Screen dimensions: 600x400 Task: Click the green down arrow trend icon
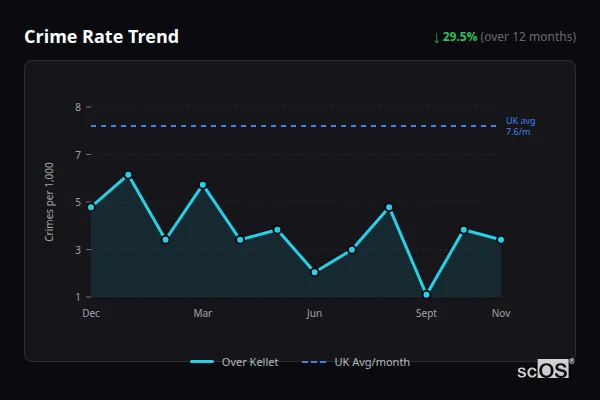click(437, 38)
